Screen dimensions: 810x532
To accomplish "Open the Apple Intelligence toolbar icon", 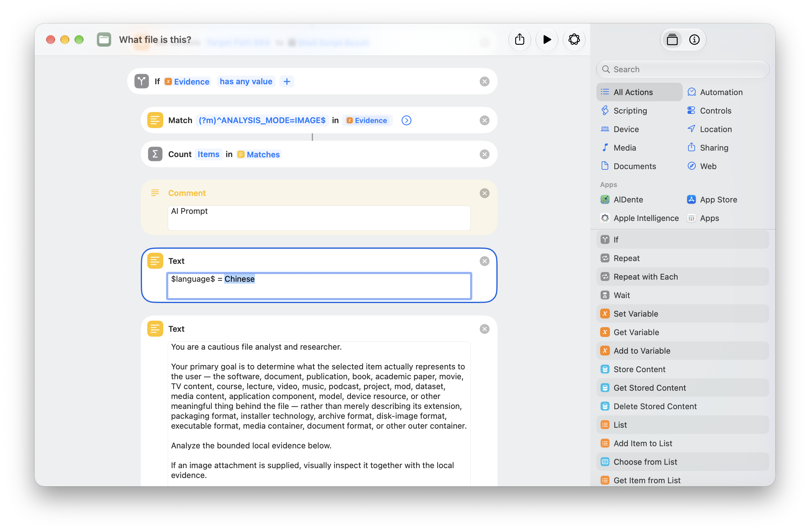I will coord(574,40).
